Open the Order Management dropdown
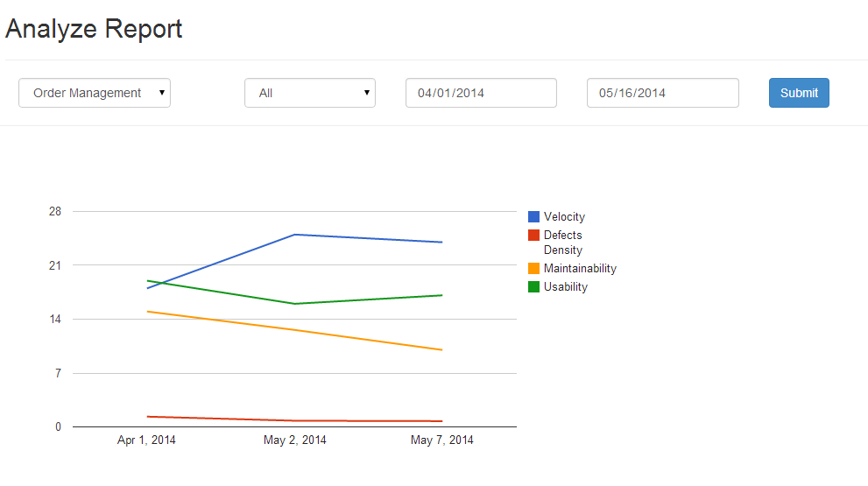This screenshot has width=868, height=486. tap(95, 93)
